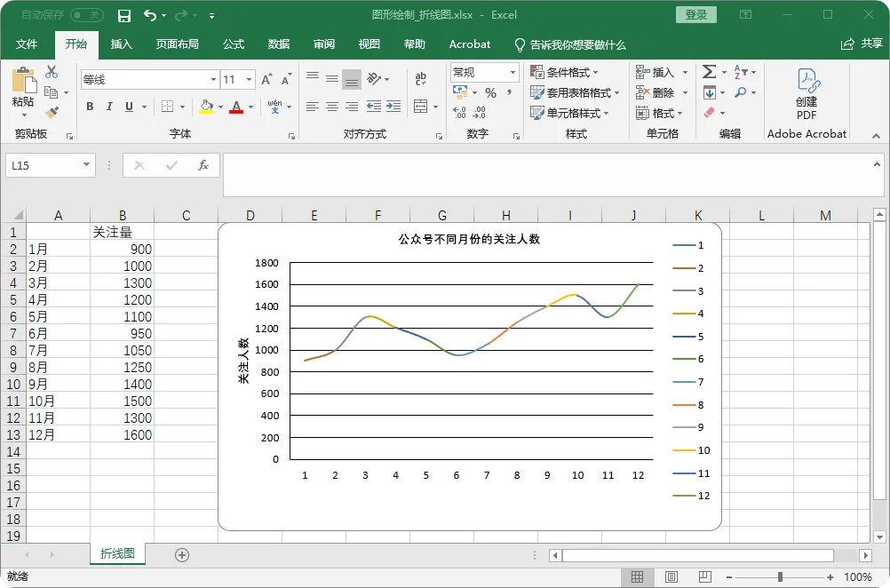The width and height of the screenshot is (890, 588).
Task: Toggle Underline formatting
Action: coord(129,106)
